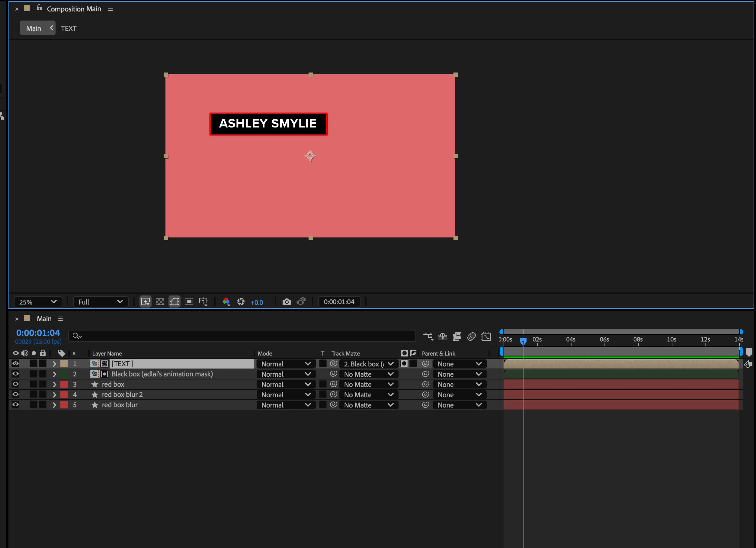Click the Reset Exposure aperture icon
Screen dimensions: 756x548
tap(241, 302)
